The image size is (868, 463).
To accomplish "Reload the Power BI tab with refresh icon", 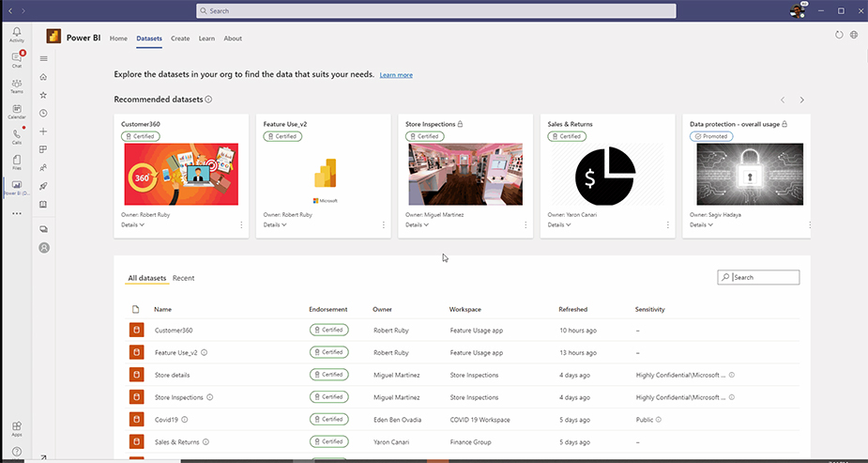I will coord(839,35).
